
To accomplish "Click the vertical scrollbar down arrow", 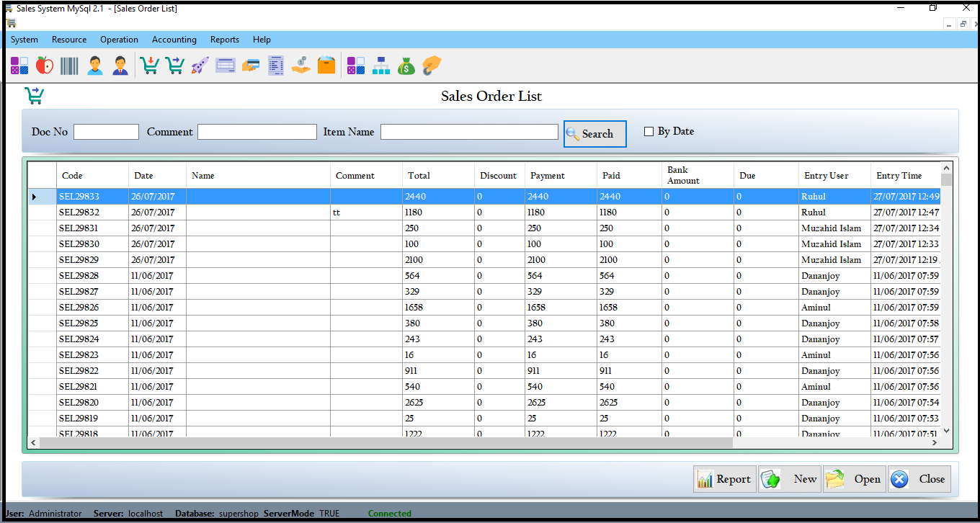I will click(x=946, y=430).
